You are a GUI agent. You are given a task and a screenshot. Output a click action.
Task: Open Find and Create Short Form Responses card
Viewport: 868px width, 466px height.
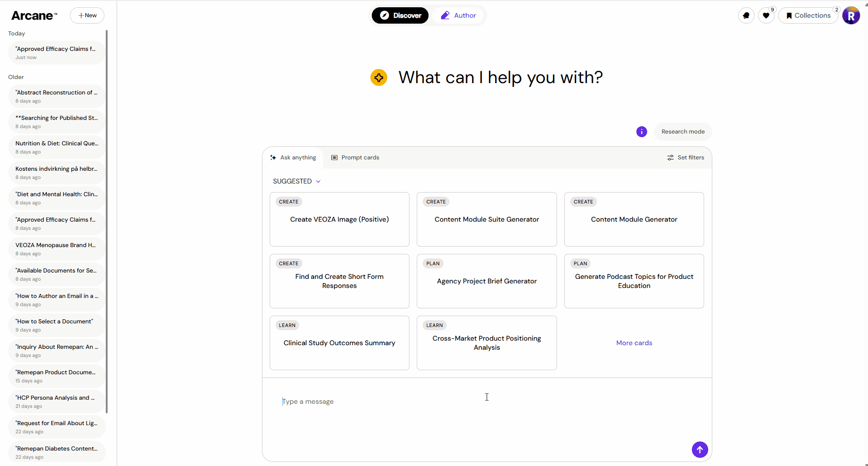tap(340, 281)
